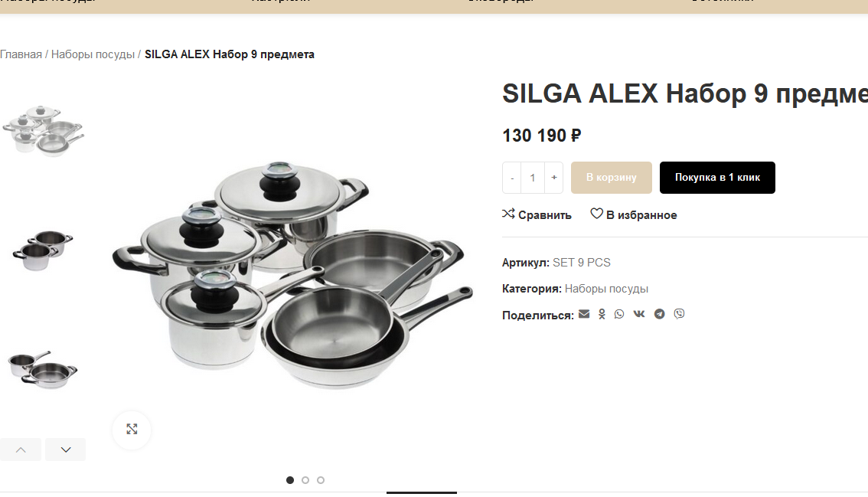Share product via WhatsApp icon
Screen dimensions: 868x497
619,314
